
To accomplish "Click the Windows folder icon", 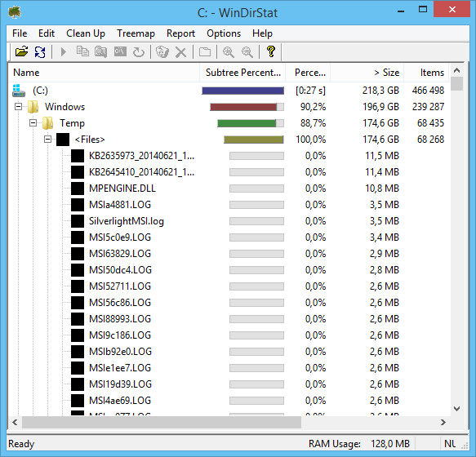I will pos(33,107).
